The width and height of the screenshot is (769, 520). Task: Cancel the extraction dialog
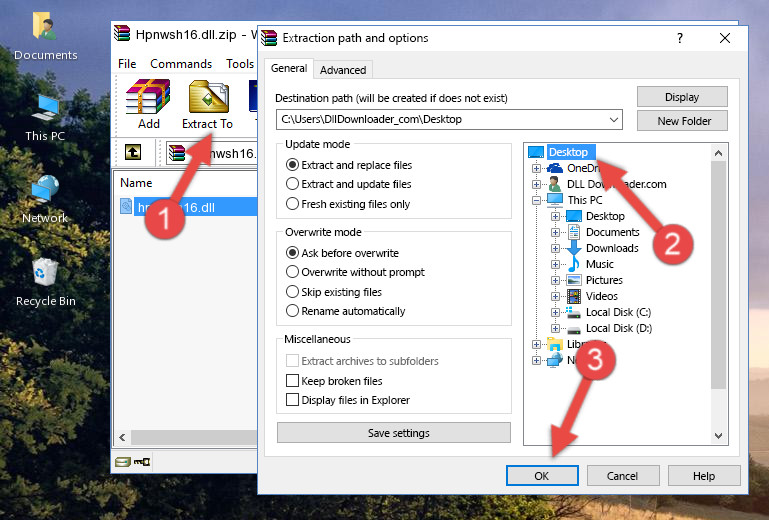coord(622,476)
